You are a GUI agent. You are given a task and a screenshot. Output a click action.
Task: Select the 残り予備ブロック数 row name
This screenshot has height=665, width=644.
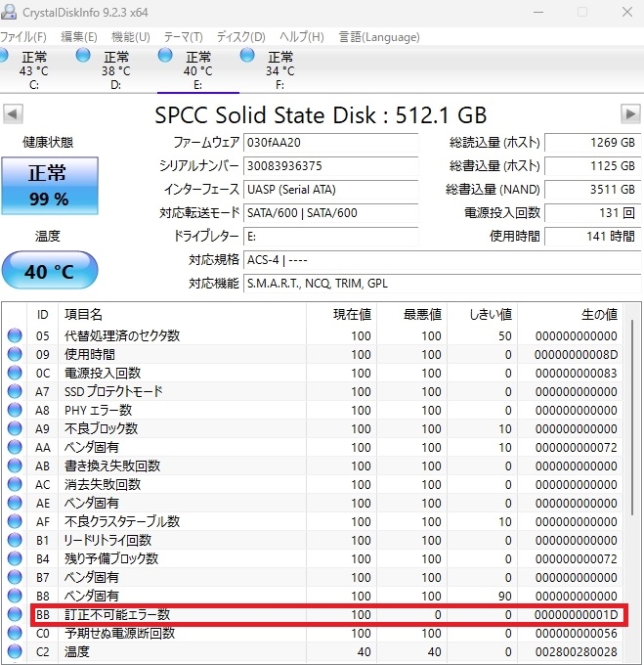[x=111, y=558]
